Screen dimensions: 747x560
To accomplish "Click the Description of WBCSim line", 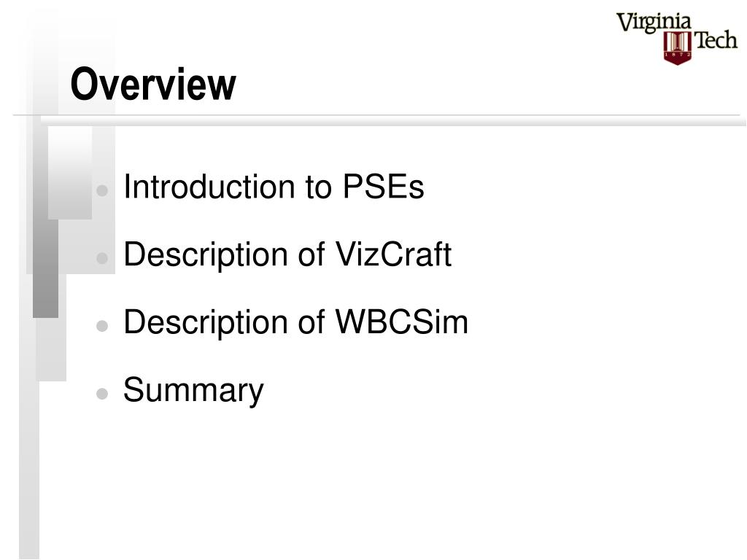I will [296, 322].
